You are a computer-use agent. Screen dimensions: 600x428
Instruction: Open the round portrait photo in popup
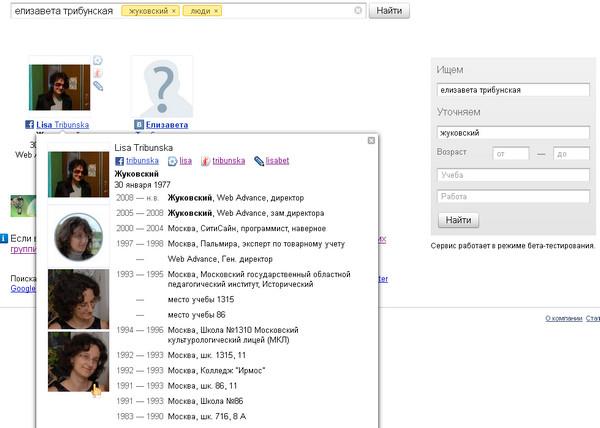tap(78, 237)
